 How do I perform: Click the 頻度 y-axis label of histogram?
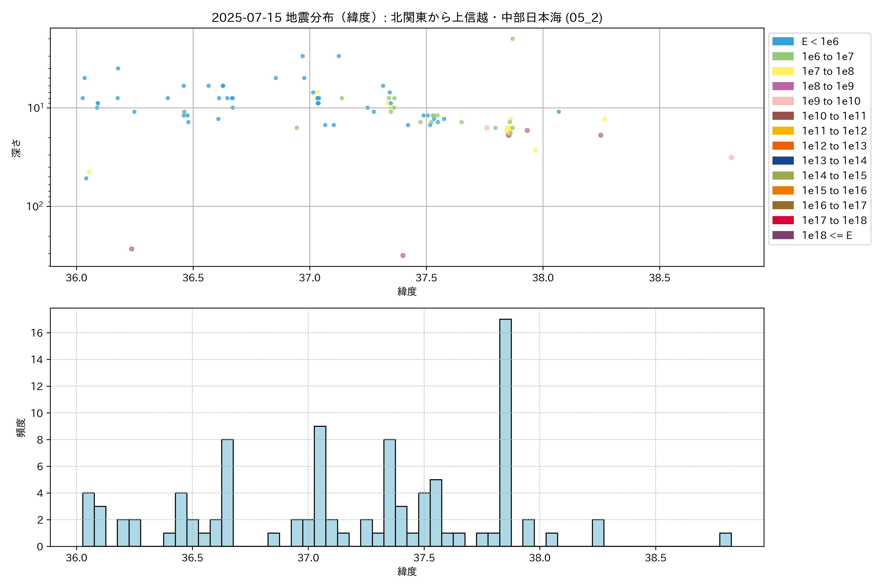(x=21, y=428)
